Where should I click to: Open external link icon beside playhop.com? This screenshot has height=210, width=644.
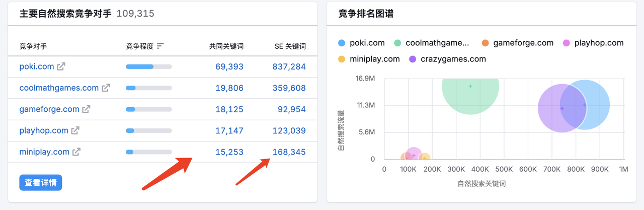pyautogui.click(x=75, y=130)
